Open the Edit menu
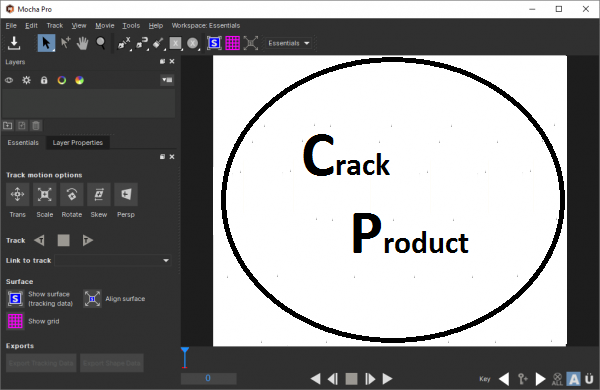The image size is (600, 390). tap(31, 26)
